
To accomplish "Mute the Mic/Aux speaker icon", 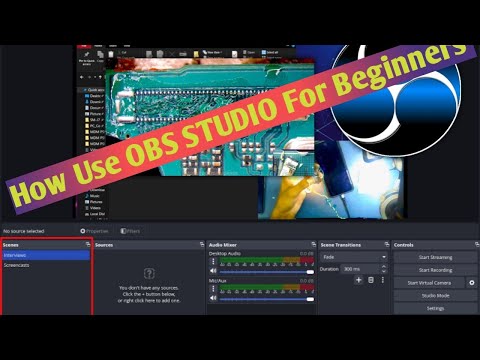I will pos(213,298).
